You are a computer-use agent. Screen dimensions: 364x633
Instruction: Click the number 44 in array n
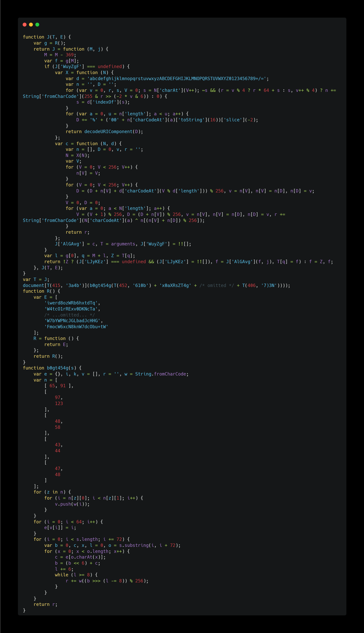[57, 451]
